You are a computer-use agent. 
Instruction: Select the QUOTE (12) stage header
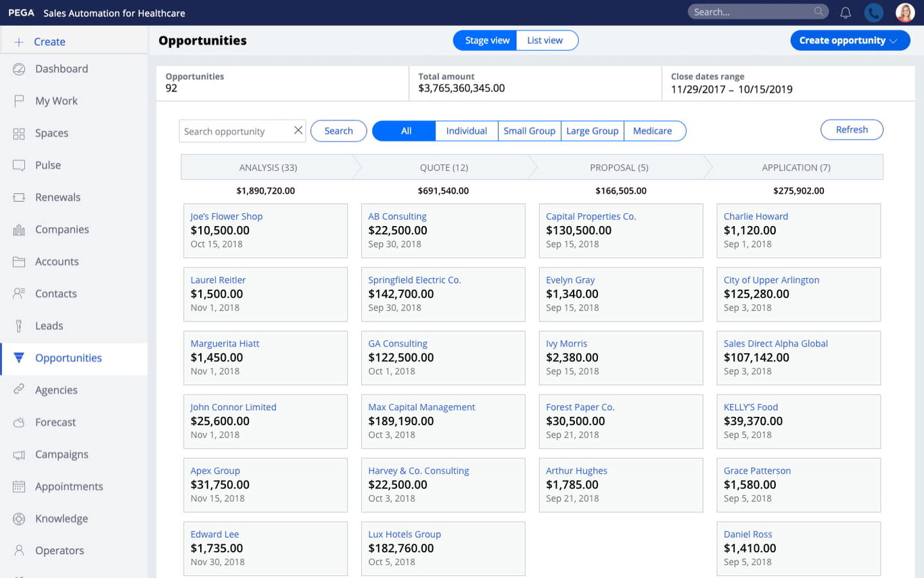tap(443, 167)
